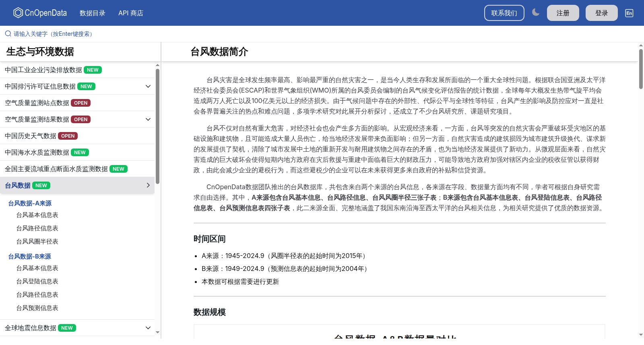
Task: Click the sidebar scrollbar thumb
Action: click(x=157, y=126)
